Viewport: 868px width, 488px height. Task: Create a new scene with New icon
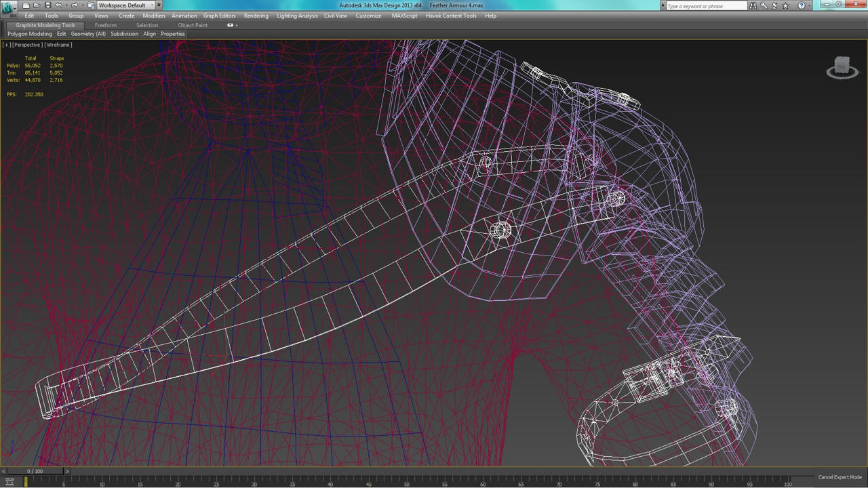tap(26, 5)
